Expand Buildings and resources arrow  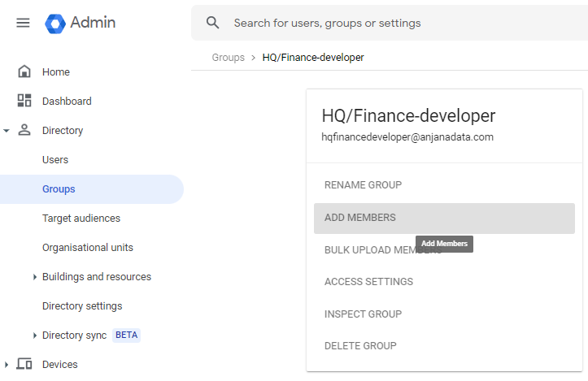35,277
